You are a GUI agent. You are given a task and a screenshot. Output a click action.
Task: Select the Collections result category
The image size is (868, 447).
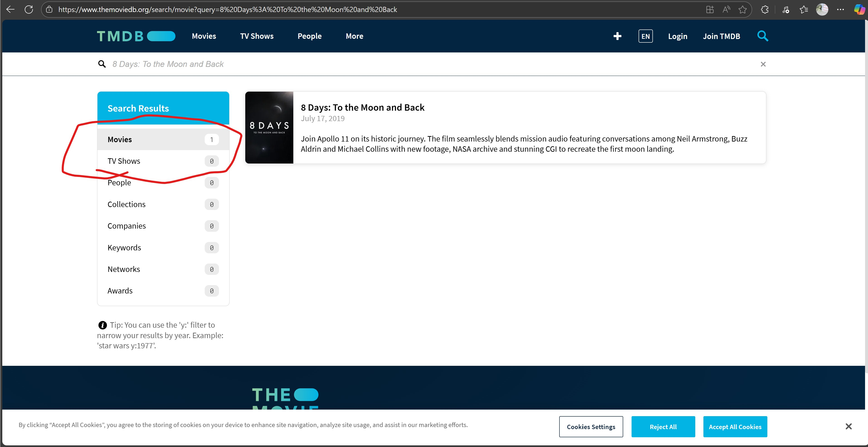click(126, 204)
